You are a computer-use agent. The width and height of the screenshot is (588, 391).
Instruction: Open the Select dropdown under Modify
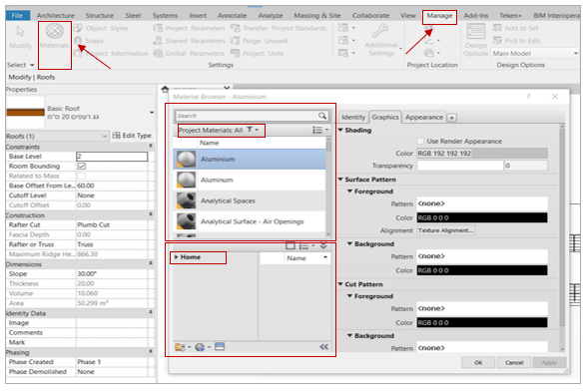[21, 65]
